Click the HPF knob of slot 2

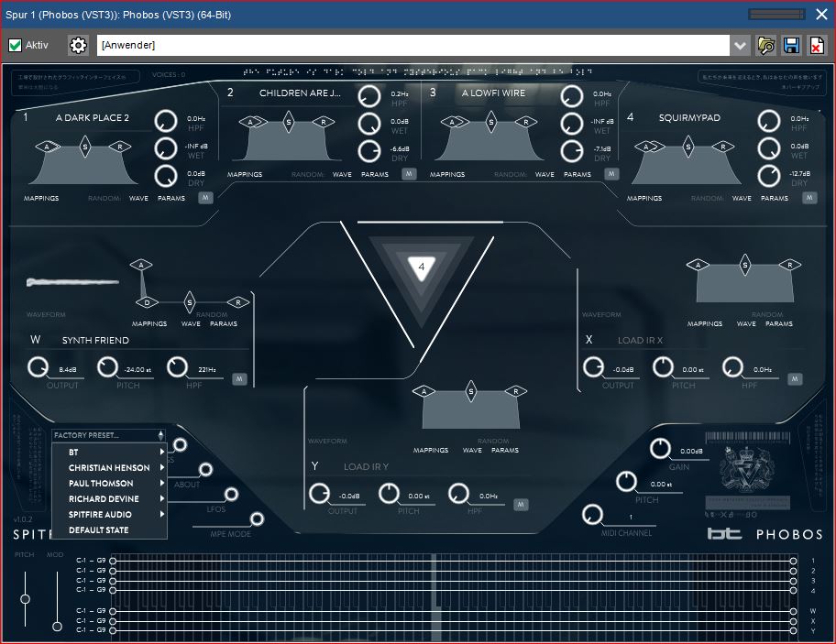pos(368,96)
